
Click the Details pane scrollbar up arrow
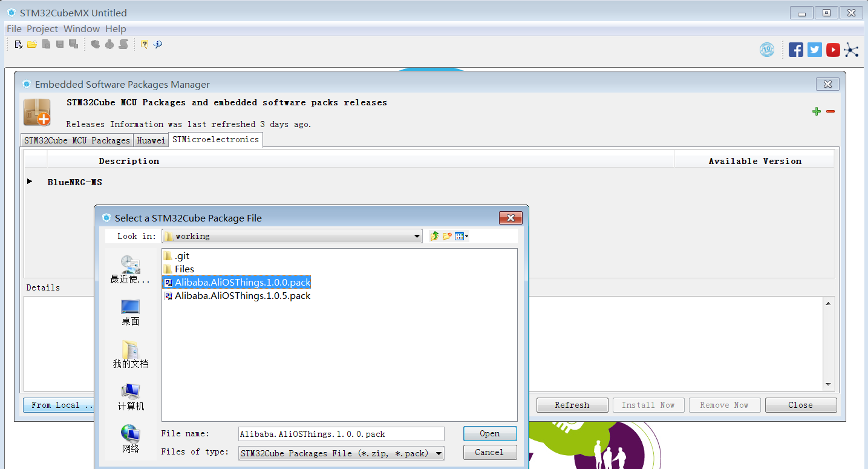pos(829,304)
